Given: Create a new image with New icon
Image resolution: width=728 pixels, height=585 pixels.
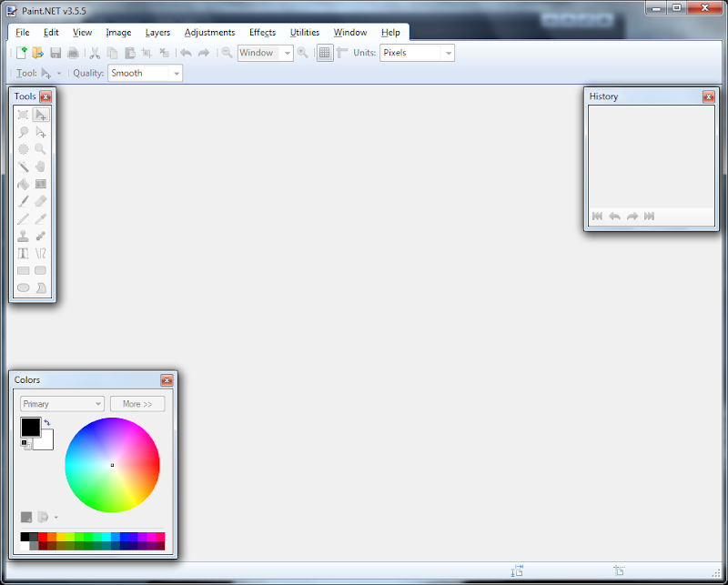Looking at the screenshot, I should [22, 53].
